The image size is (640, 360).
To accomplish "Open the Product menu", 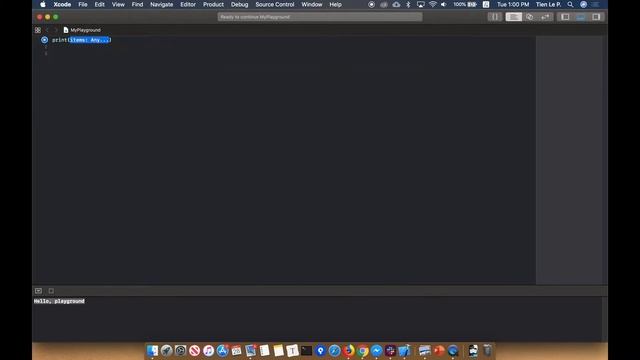I will click(213, 4).
